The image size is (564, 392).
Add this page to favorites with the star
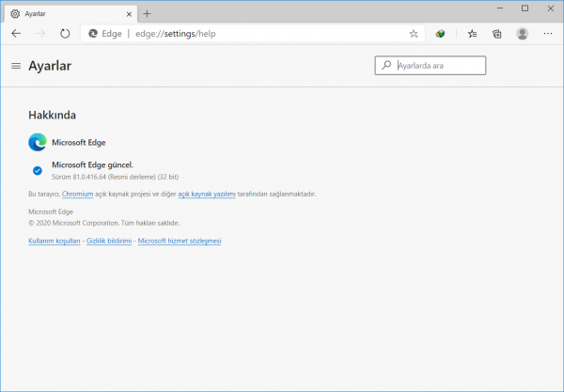[414, 33]
